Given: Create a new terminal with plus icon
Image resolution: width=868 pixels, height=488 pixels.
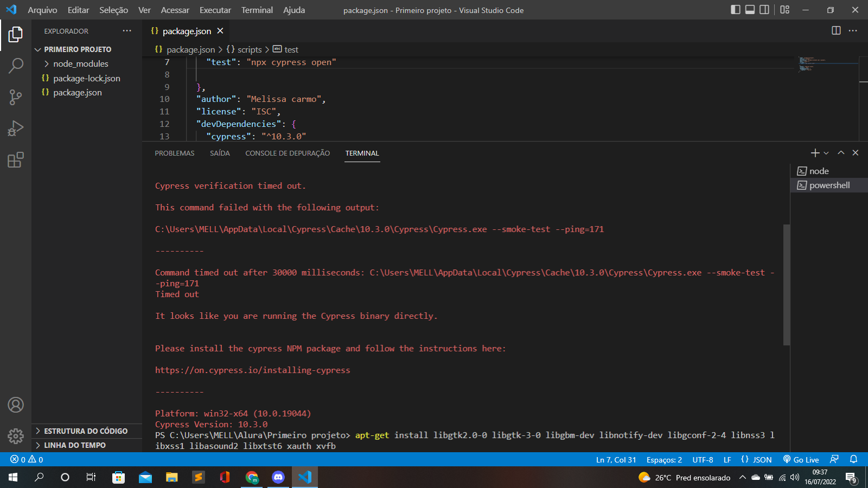Looking at the screenshot, I should (x=815, y=153).
